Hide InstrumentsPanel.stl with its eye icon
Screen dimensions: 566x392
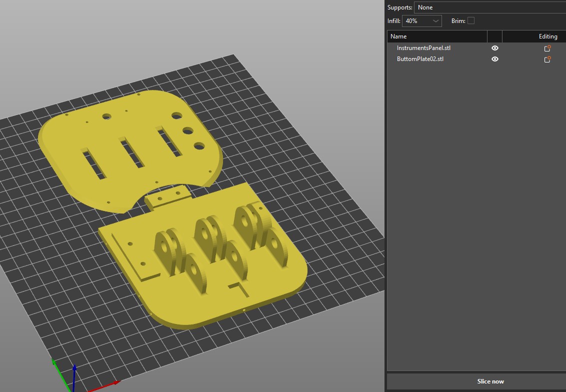495,48
